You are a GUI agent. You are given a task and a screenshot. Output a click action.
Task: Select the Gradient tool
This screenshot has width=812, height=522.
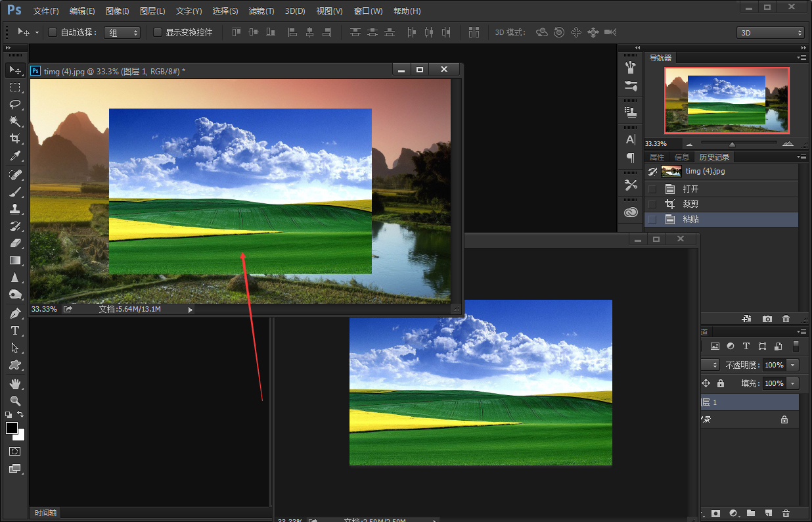[x=14, y=260]
